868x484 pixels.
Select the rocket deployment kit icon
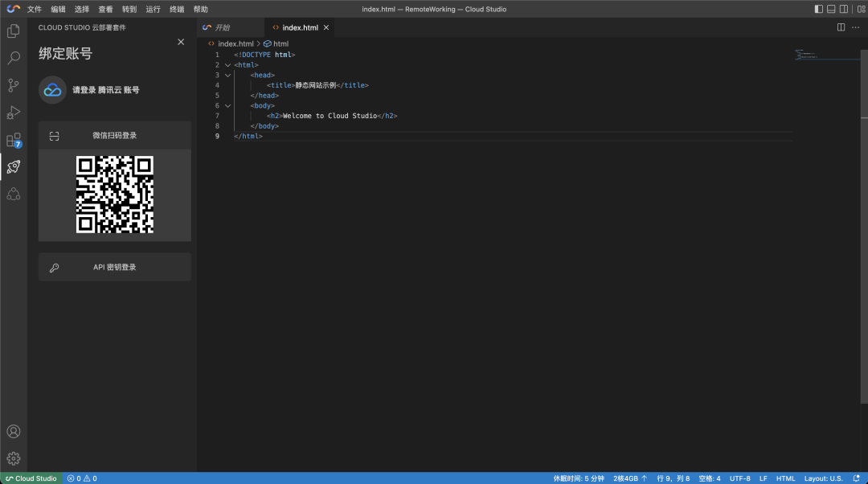pyautogui.click(x=14, y=166)
